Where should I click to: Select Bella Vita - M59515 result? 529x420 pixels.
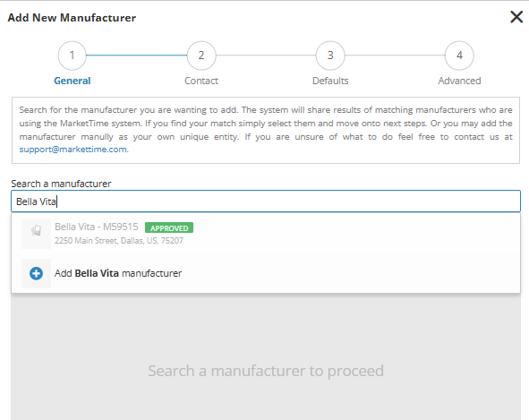click(x=266, y=234)
